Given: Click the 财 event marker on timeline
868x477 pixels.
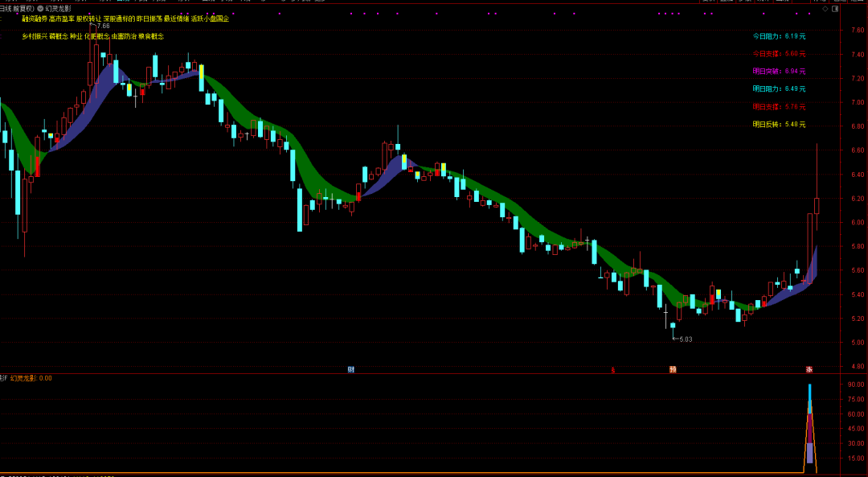Looking at the screenshot, I should tap(351, 369).
